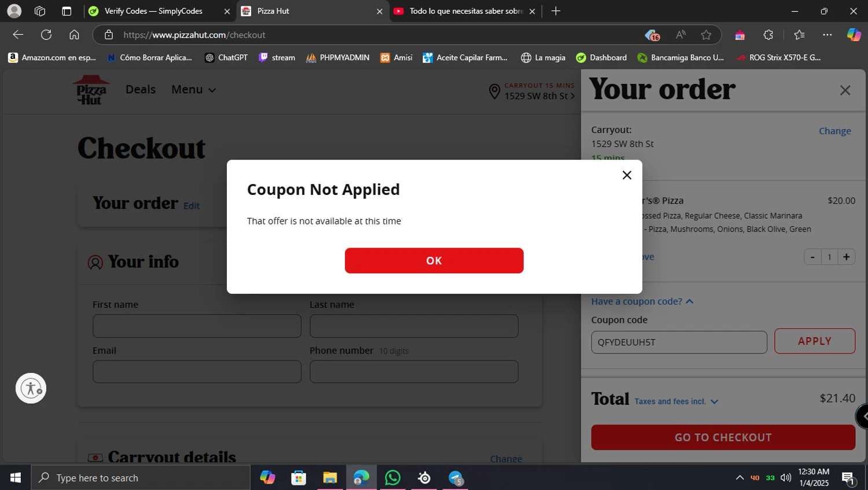
Task: Refresh the page
Action: [46, 35]
